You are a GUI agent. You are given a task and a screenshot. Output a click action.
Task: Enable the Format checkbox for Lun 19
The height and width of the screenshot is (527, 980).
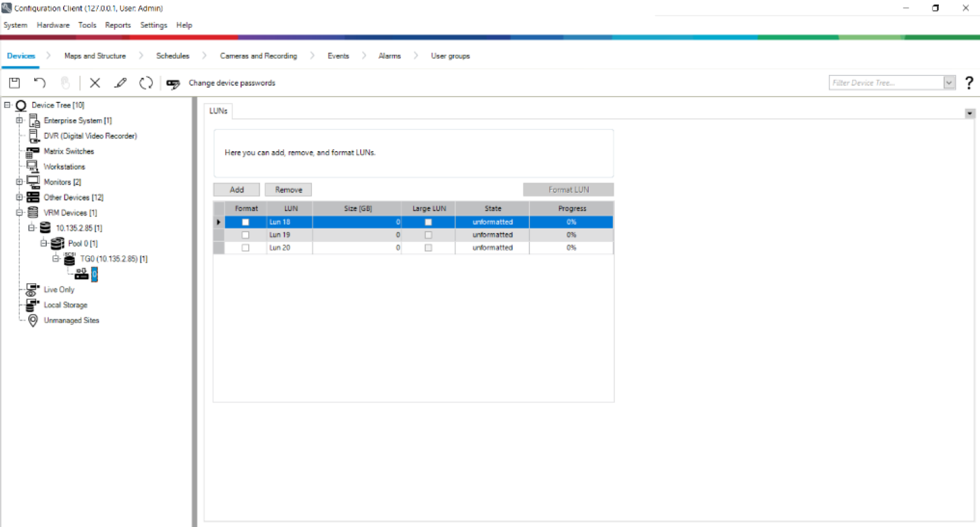[x=245, y=235]
